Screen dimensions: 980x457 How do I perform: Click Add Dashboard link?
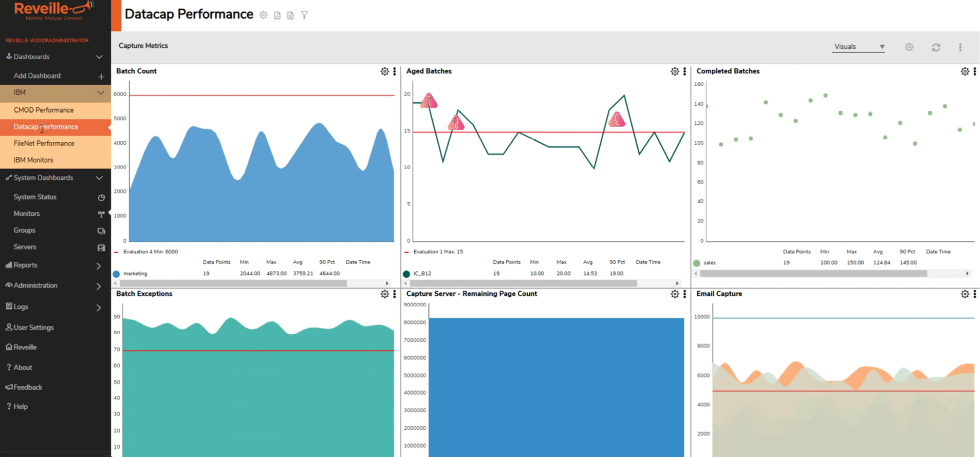(x=37, y=76)
